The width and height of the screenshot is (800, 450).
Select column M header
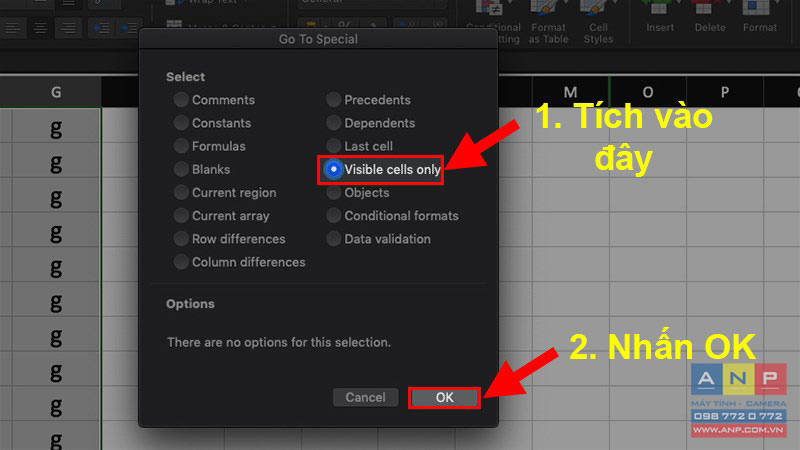[570, 92]
